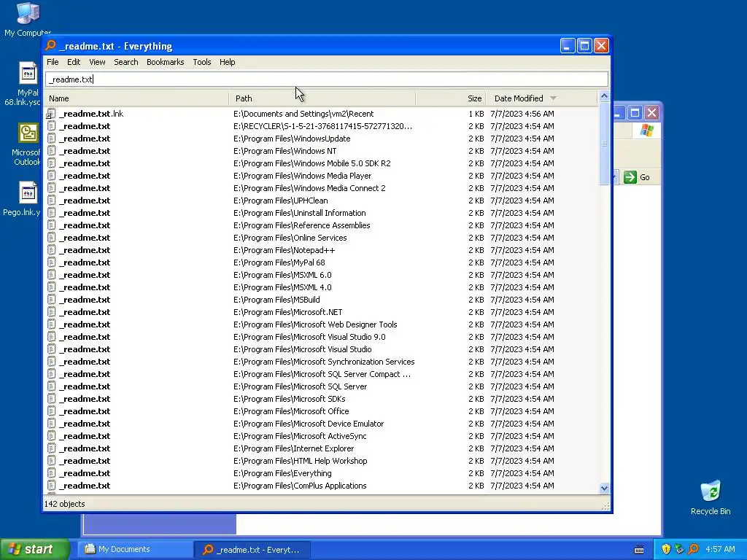Select the _readme.txt.lnk shortcut file icon
The image size is (747, 560).
pos(51,114)
